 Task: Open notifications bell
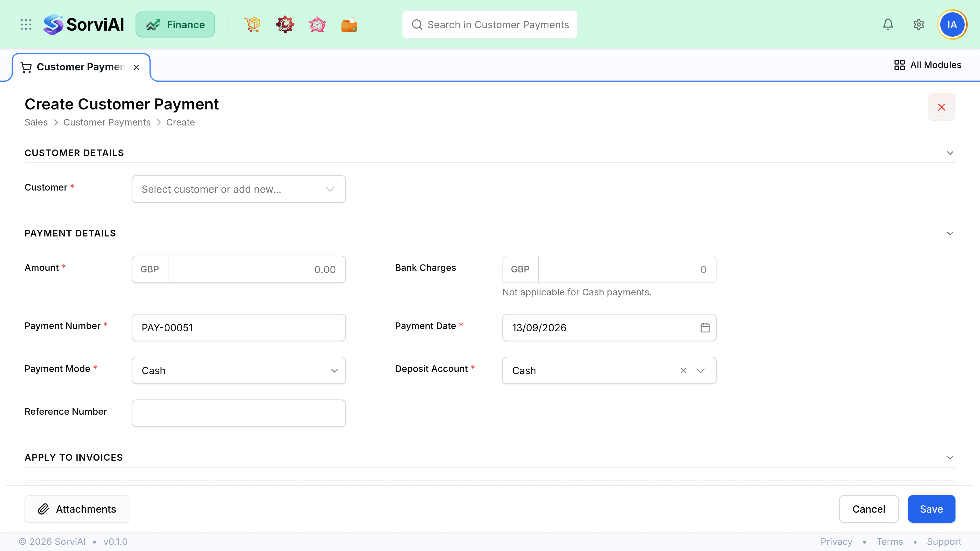point(888,25)
